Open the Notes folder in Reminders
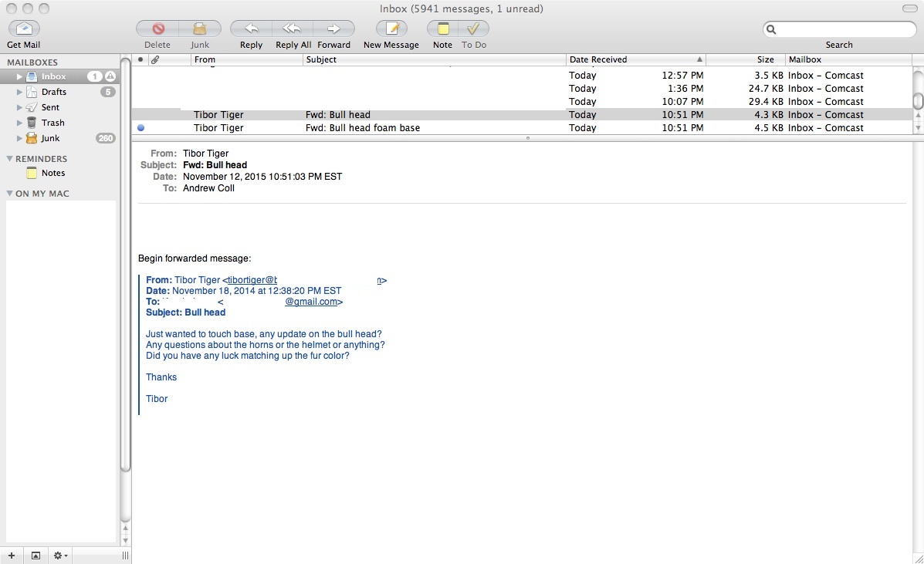This screenshot has height=564, width=924. coord(52,173)
